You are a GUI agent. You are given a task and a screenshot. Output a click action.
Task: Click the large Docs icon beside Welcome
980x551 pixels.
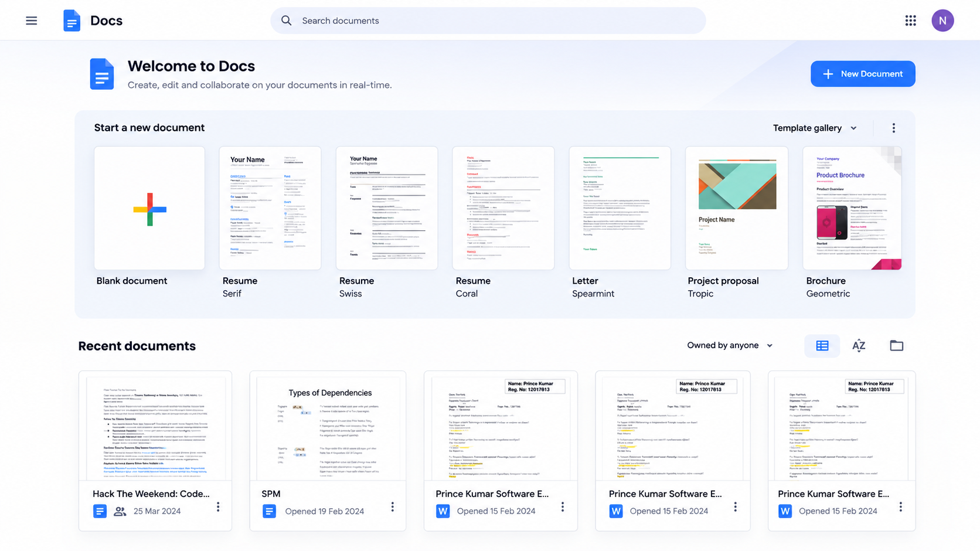click(102, 74)
